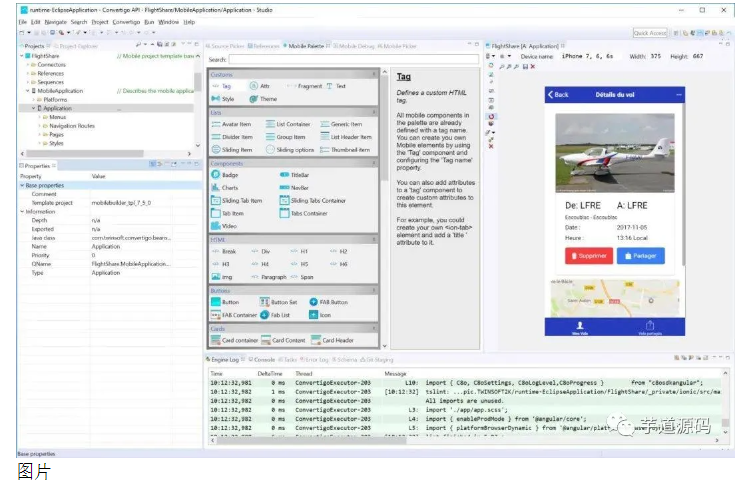Click the red delete icon in device toolbar

point(533,67)
